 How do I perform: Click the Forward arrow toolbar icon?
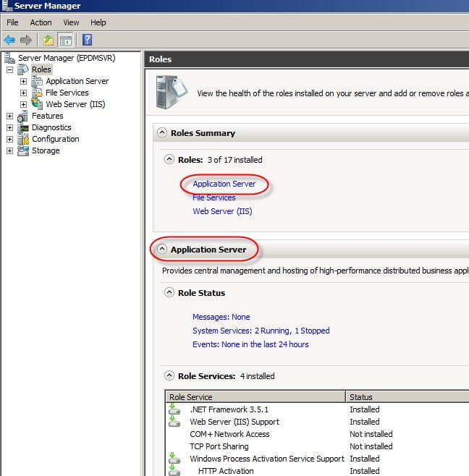click(26, 40)
